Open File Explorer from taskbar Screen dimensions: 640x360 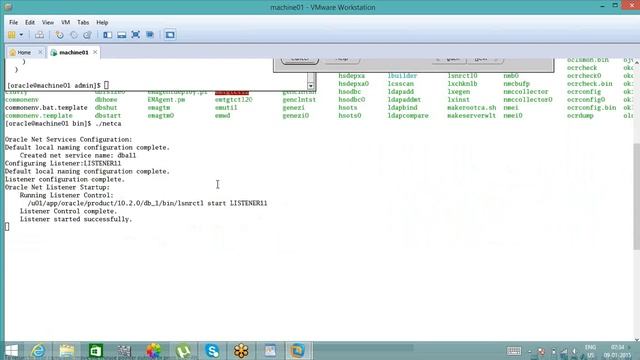pos(67,351)
